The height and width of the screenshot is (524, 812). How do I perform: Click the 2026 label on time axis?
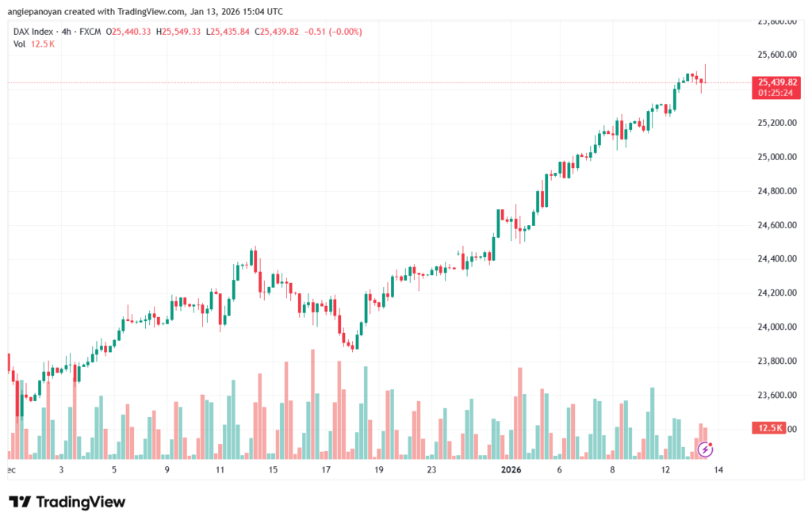511,469
